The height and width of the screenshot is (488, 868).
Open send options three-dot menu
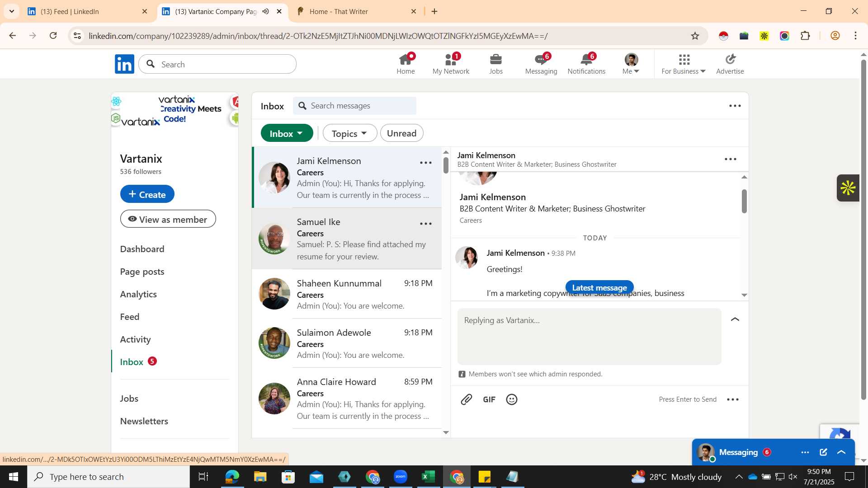click(733, 399)
